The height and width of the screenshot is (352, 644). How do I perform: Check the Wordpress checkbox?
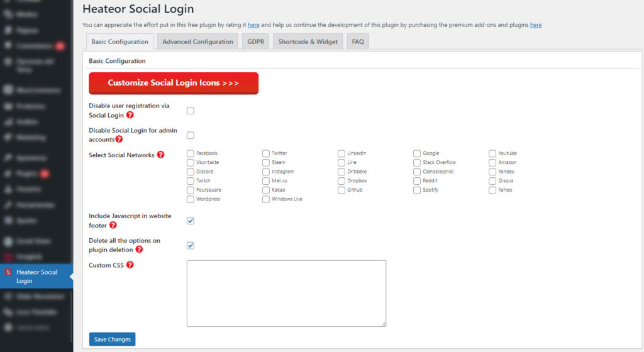coord(190,199)
